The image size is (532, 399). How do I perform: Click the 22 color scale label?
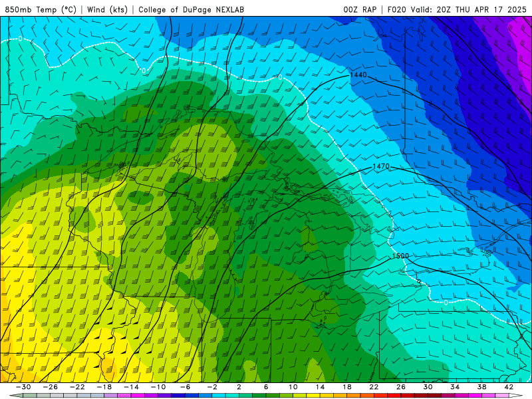point(374,387)
